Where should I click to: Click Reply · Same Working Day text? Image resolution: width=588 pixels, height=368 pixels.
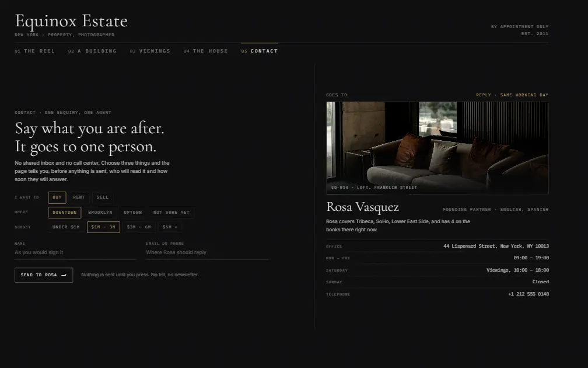512,95
